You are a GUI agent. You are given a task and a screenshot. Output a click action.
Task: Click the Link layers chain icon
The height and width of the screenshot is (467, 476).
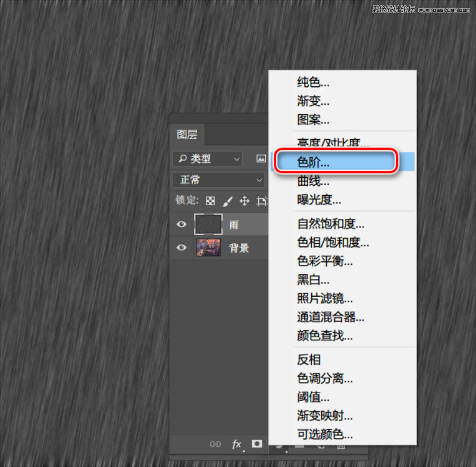(x=216, y=444)
